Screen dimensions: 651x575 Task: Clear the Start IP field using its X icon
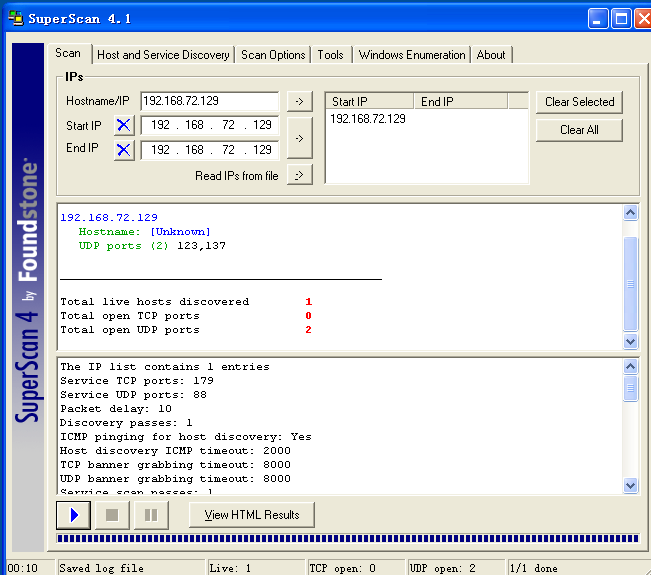(124, 125)
